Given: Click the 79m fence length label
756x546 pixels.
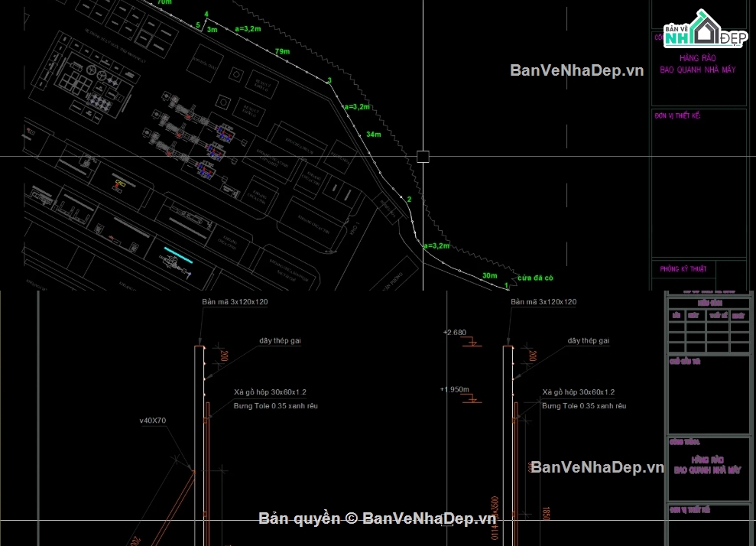Looking at the screenshot, I should point(282,51).
